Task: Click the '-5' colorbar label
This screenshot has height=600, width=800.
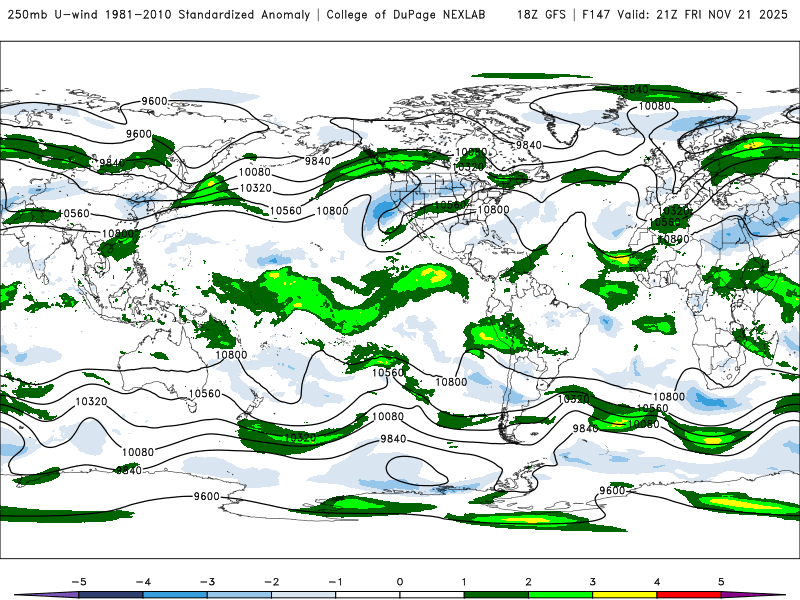Action: click(79, 582)
